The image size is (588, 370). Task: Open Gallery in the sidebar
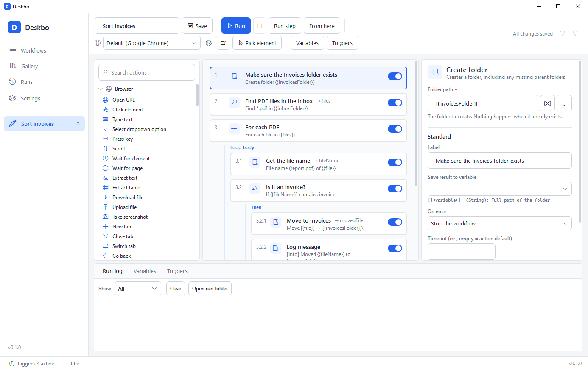44,66
